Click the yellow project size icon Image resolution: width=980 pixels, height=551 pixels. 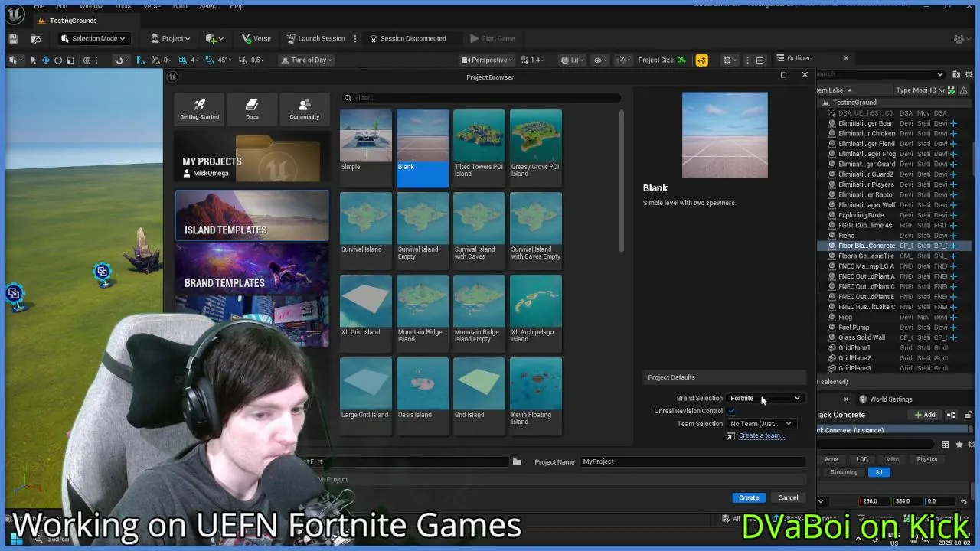tap(701, 60)
